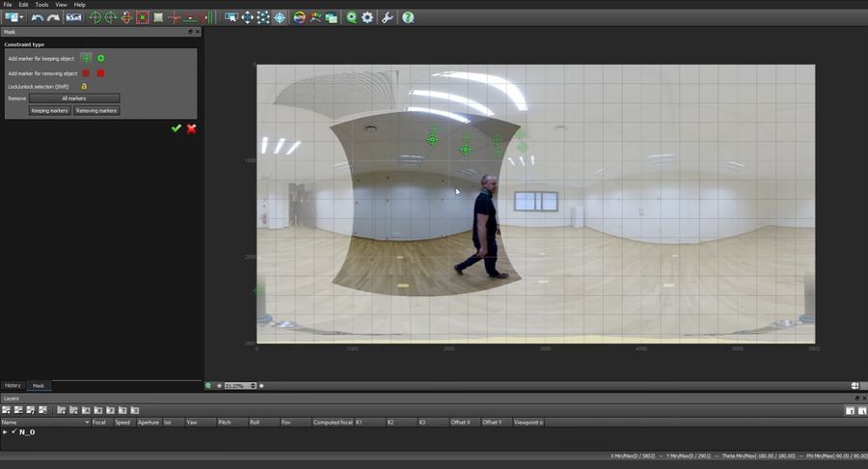Click the second green target rotation icon
Image resolution: width=868 pixels, height=469 pixels.
111,17
